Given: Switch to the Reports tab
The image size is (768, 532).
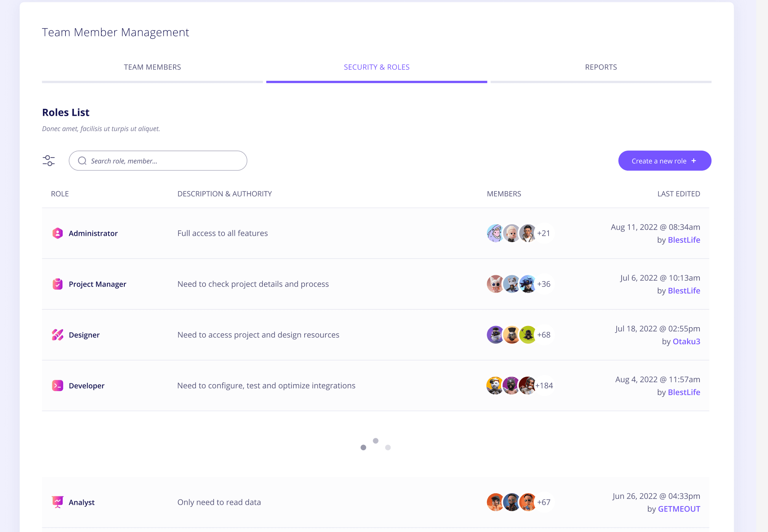Looking at the screenshot, I should point(601,67).
